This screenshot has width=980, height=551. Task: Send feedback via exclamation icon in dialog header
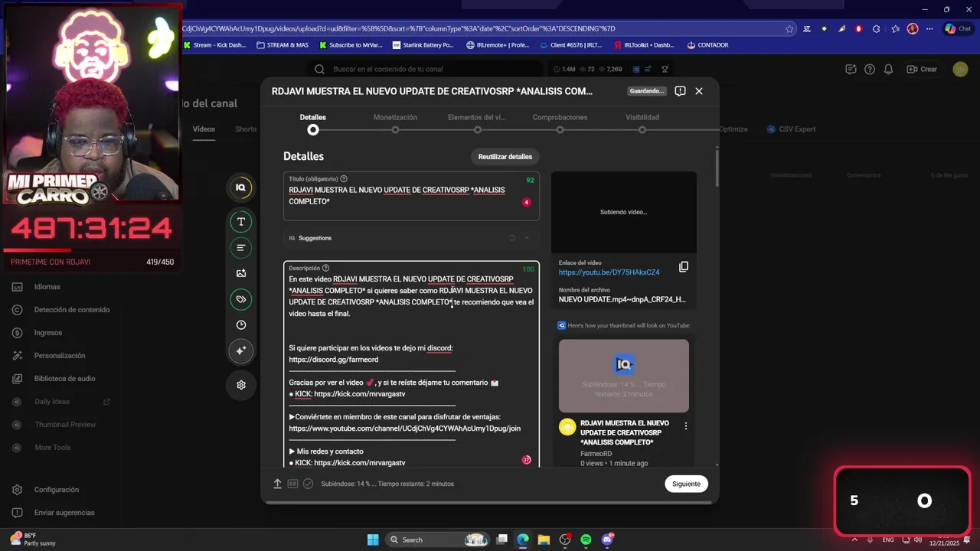click(680, 91)
